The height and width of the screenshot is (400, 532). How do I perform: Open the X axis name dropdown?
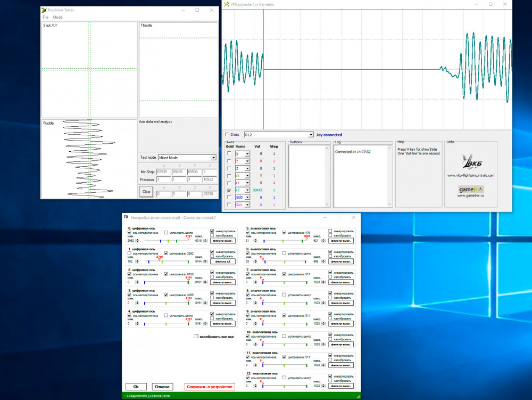[248, 154]
